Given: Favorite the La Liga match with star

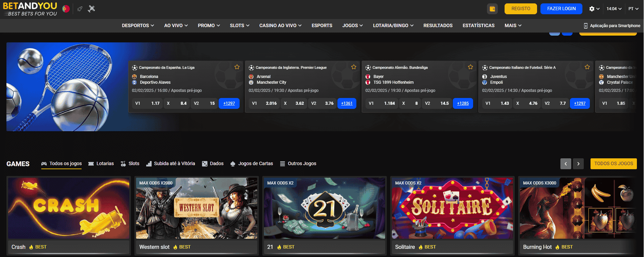Looking at the screenshot, I should click(x=237, y=67).
